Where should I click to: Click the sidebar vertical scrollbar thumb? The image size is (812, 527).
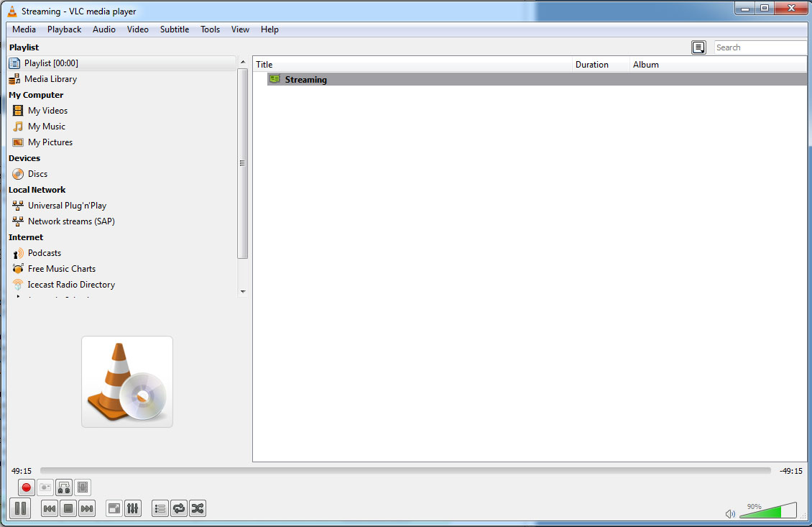point(242,162)
